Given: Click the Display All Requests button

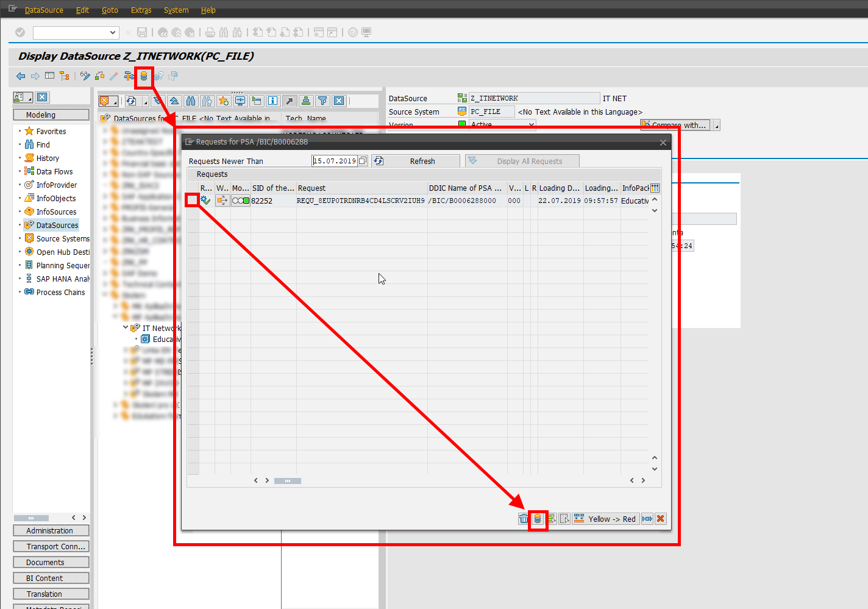Looking at the screenshot, I should [x=522, y=161].
